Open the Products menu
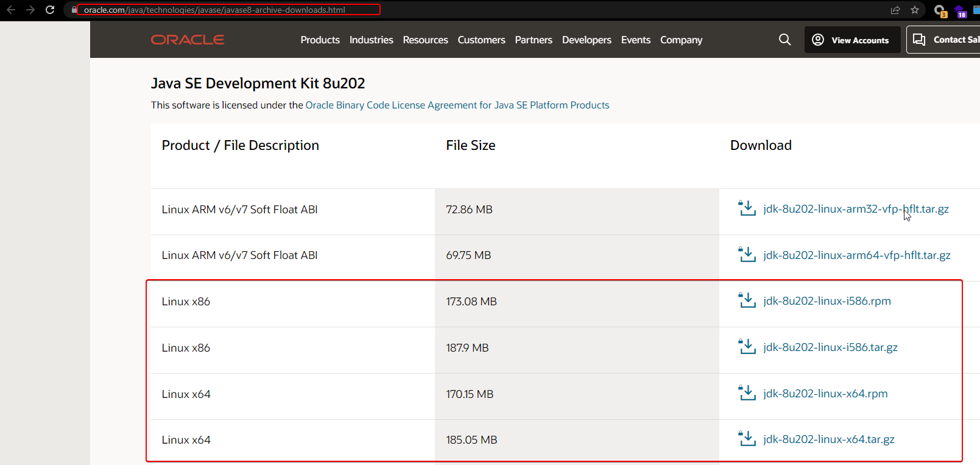Viewport: 980px width, 465px height. point(320,40)
